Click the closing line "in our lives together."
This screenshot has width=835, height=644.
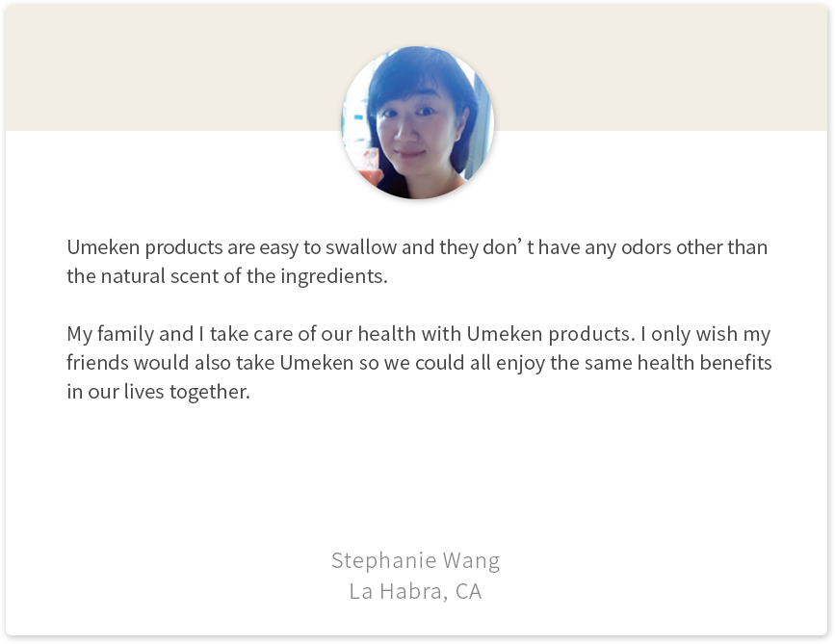[158, 393]
